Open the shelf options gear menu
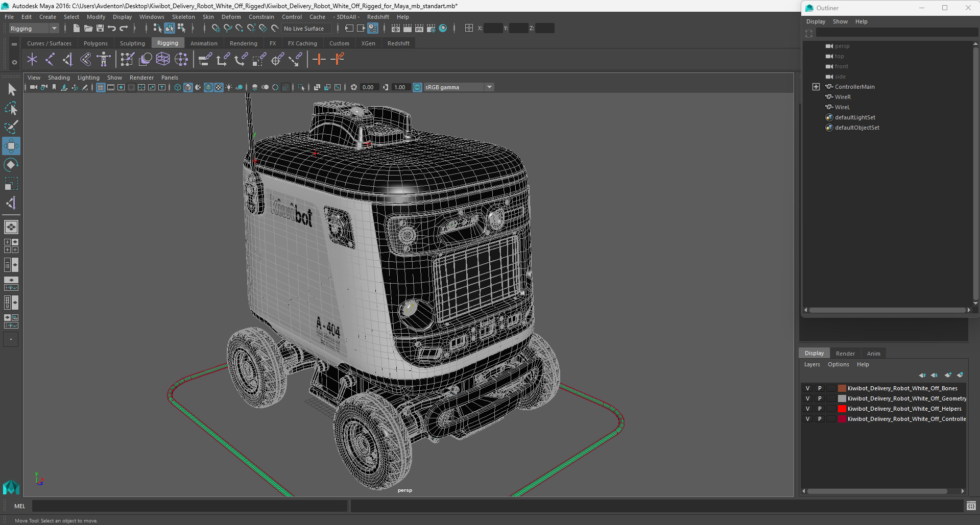 click(14, 62)
